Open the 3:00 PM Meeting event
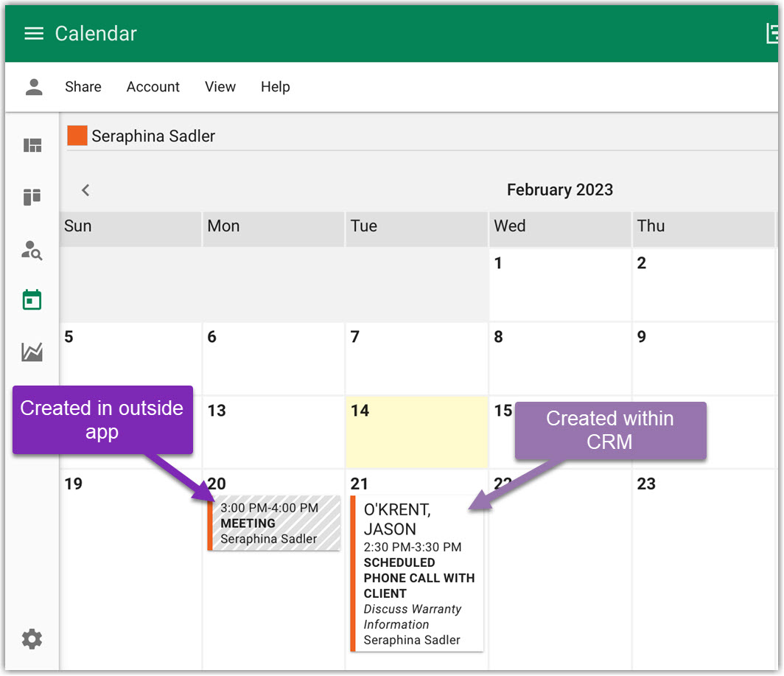Screen dimensions: 784x676 click(x=274, y=523)
